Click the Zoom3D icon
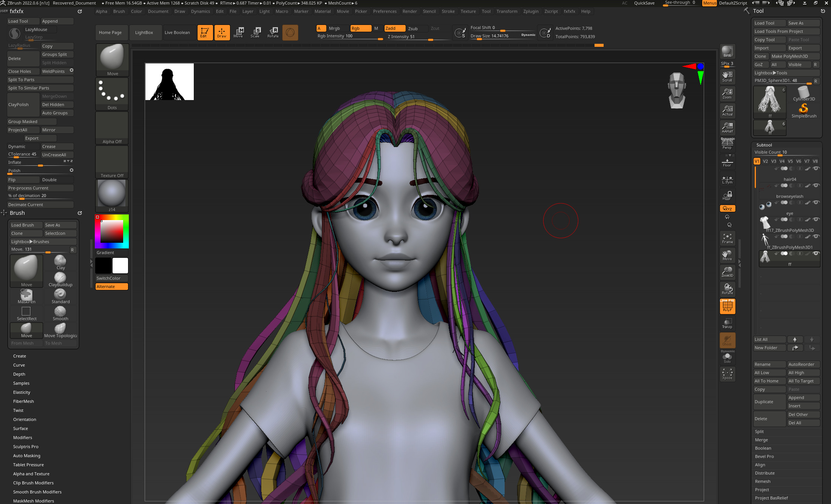 (x=727, y=272)
